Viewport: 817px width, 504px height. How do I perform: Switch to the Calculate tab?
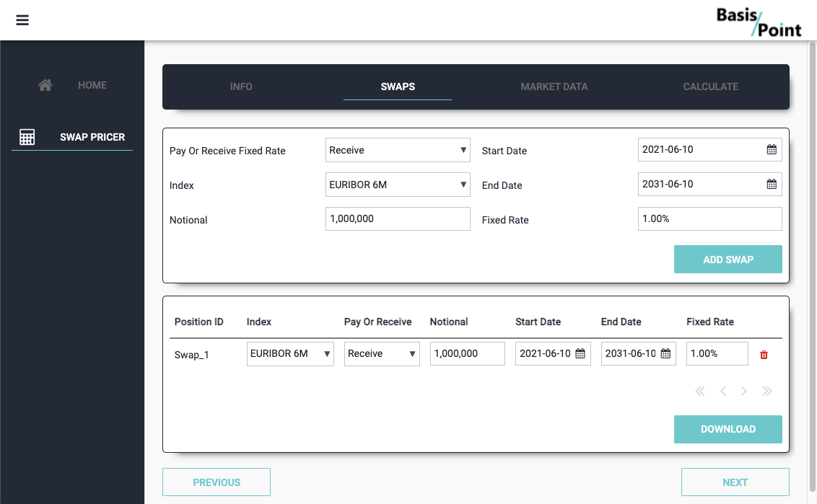click(710, 87)
